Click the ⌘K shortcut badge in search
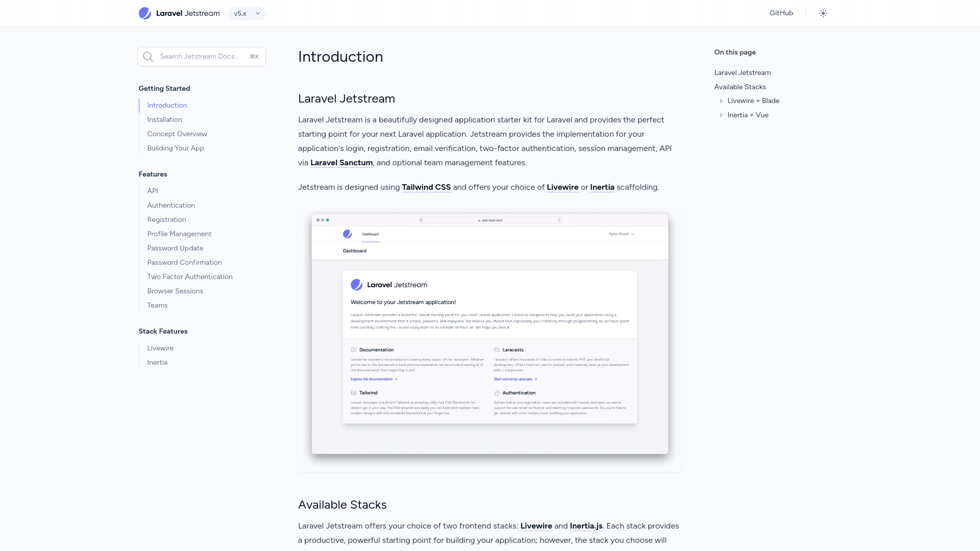 (254, 57)
